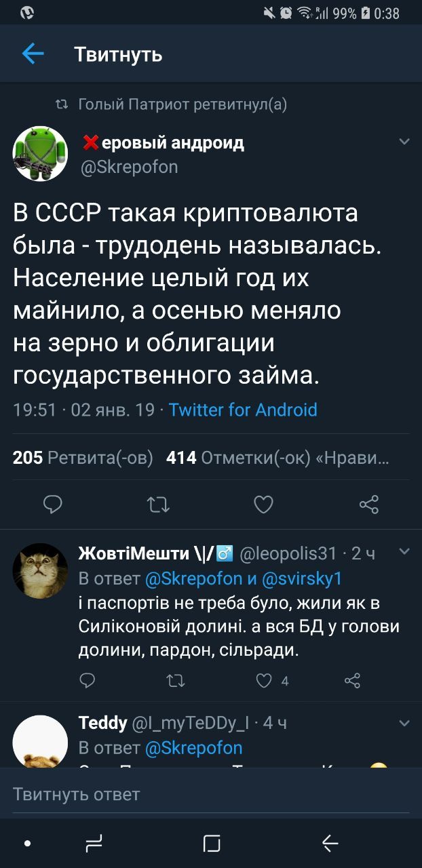Like the main tweet
The width and height of the screenshot is (422, 868).
(x=263, y=504)
